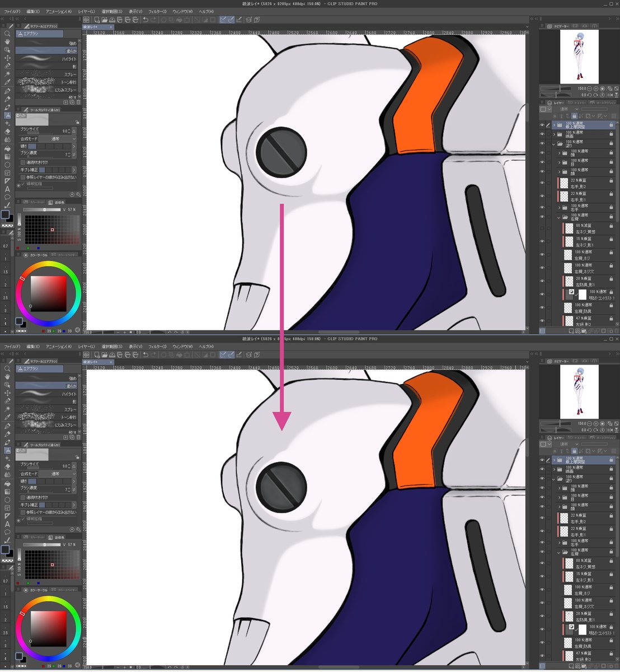This screenshot has width=620, height=672.
Task: Select the Move layer tool in the upper window
Action: [x=7, y=58]
